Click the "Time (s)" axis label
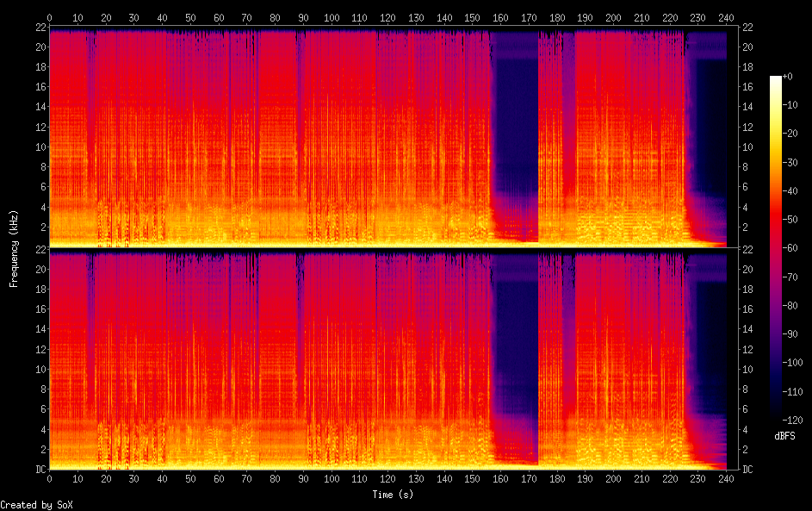This screenshot has height=511, width=812. 394,495
